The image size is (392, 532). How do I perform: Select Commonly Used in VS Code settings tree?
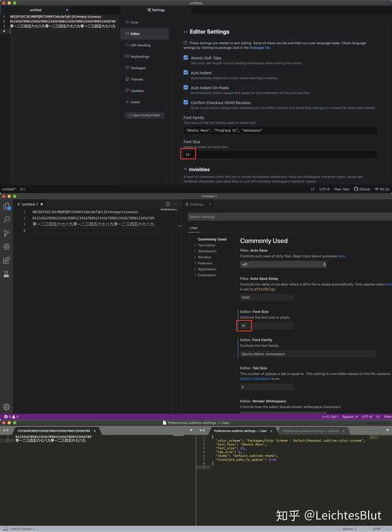point(212,239)
